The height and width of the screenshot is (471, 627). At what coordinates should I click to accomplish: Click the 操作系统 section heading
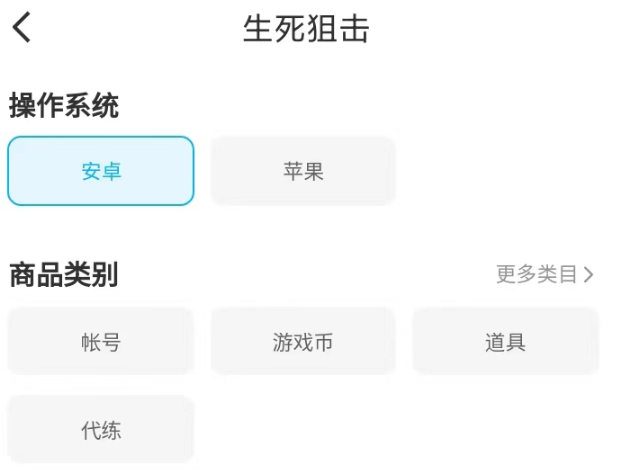[x=64, y=106]
